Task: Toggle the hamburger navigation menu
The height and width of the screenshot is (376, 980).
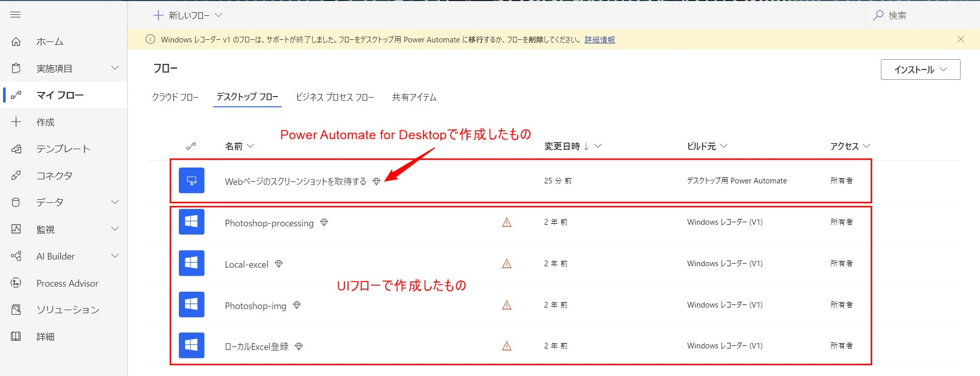Action: [15, 14]
